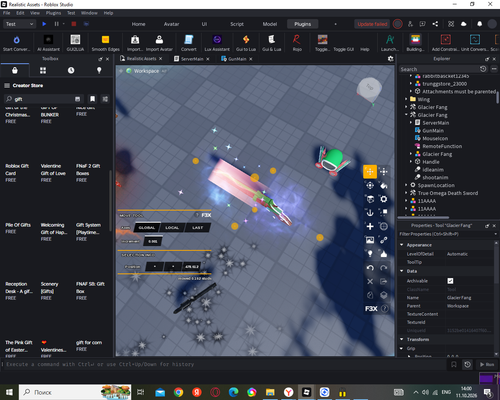The height and width of the screenshot is (400, 500).
Task: Click the Update failed button
Action: [x=372, y=24]
